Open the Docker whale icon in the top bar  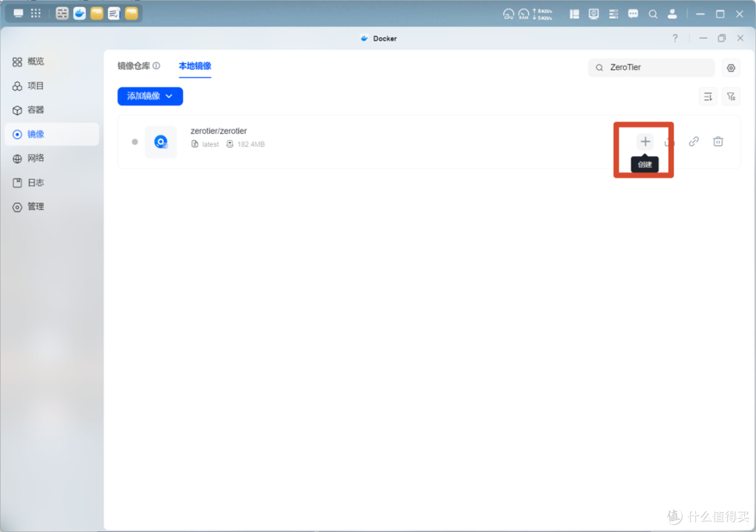80,13
